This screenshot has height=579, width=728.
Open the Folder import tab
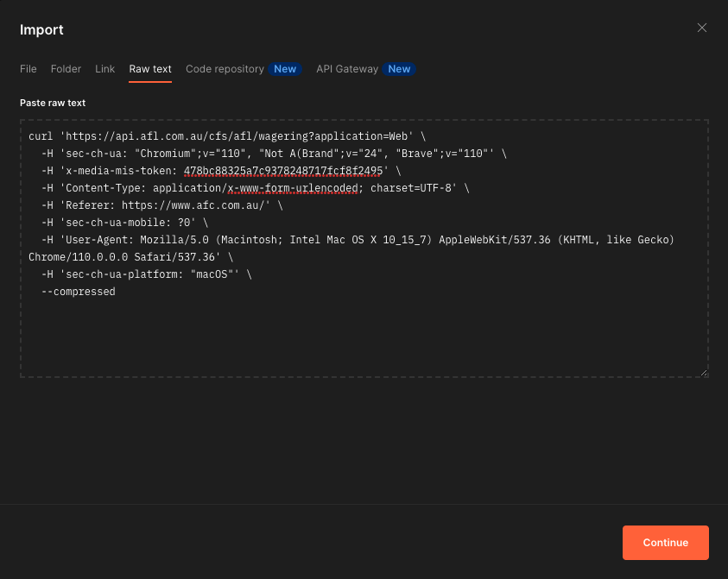pos(66,69)
